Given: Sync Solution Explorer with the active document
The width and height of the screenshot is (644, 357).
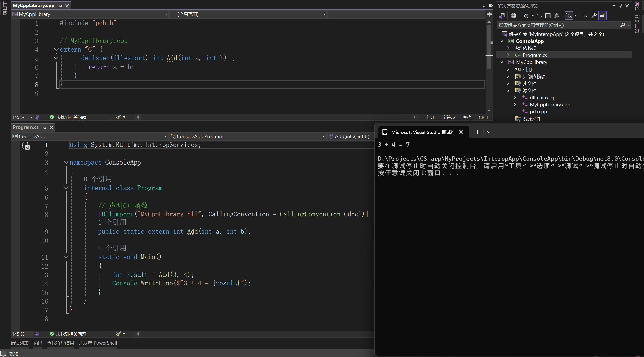Looking at the screenshot, I should click(539, 16).
